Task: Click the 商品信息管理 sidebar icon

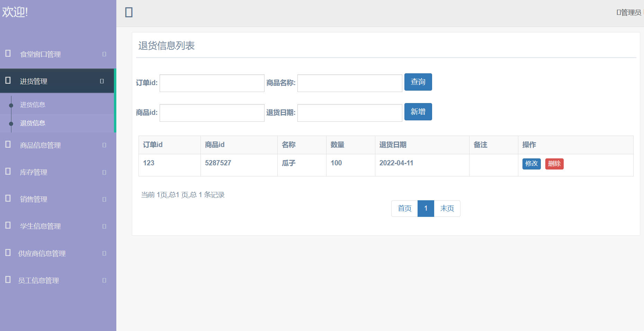Action: click(7, 145)
